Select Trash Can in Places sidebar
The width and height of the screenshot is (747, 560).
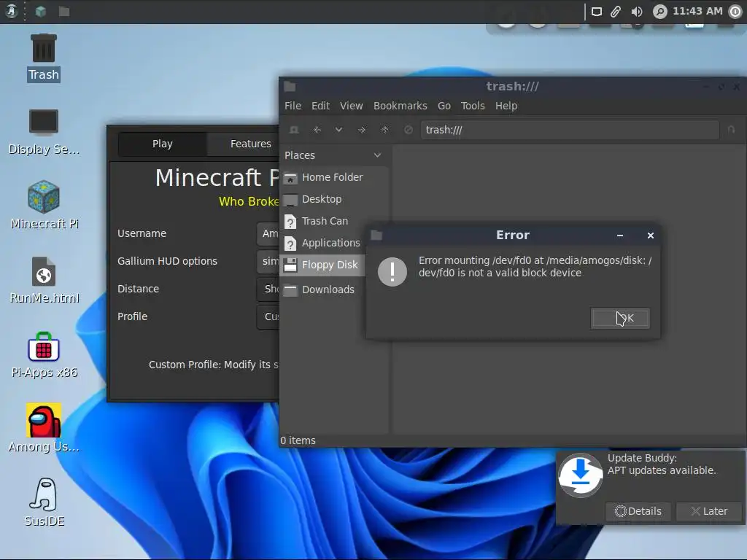333,222
